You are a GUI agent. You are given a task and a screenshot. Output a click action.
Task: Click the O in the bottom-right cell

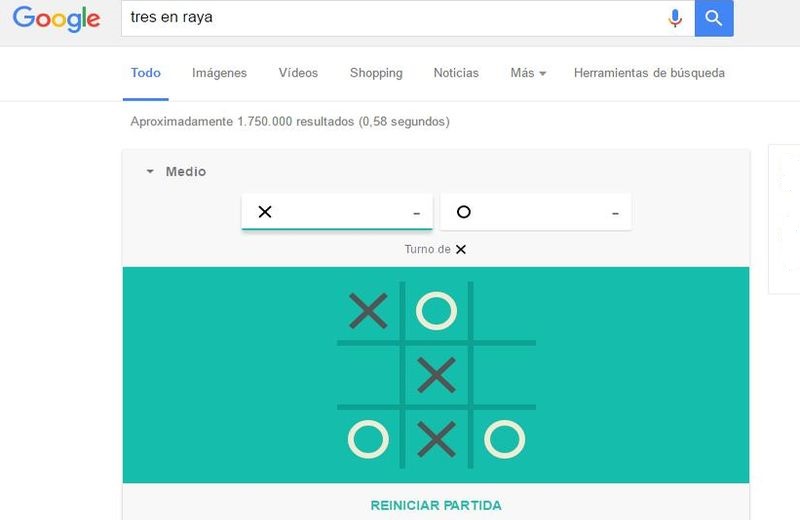point(505,439)
